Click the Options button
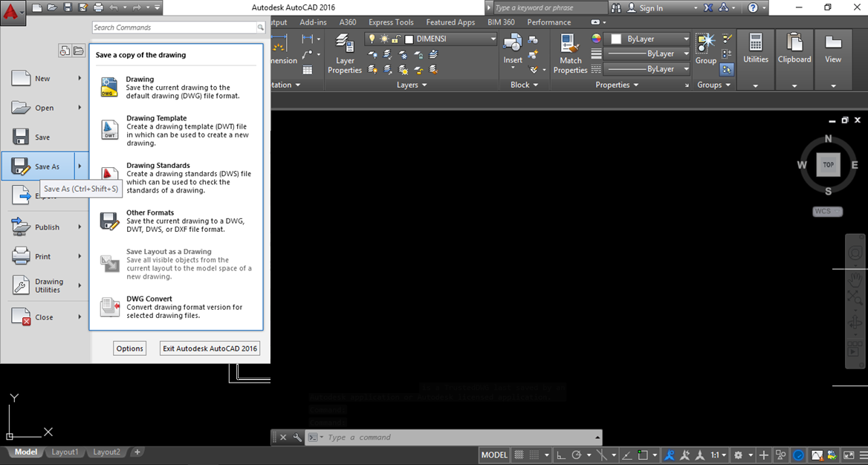The height and width of the screenshot is (465, 868). [x=130, y=348]
